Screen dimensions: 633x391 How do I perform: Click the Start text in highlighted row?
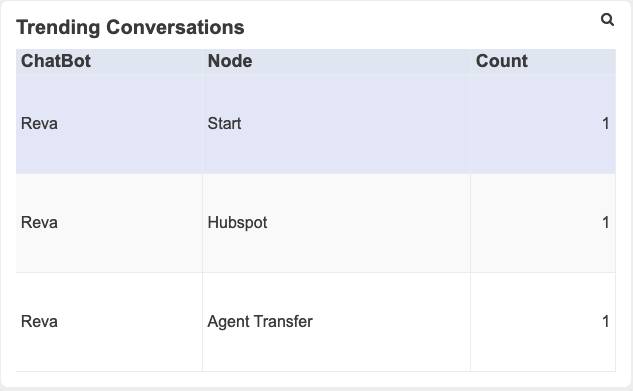pos(224,123)
